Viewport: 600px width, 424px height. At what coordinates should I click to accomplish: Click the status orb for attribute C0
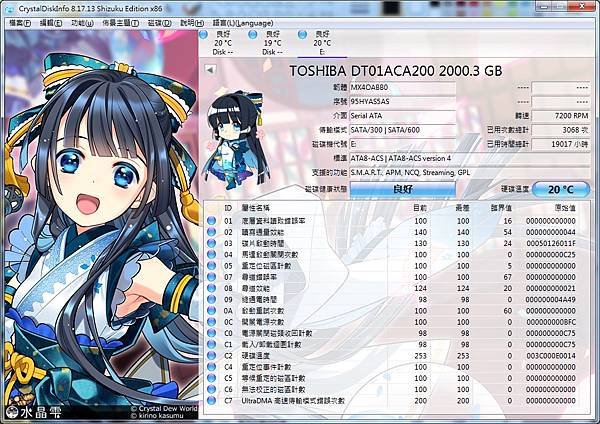pos(211,333)
